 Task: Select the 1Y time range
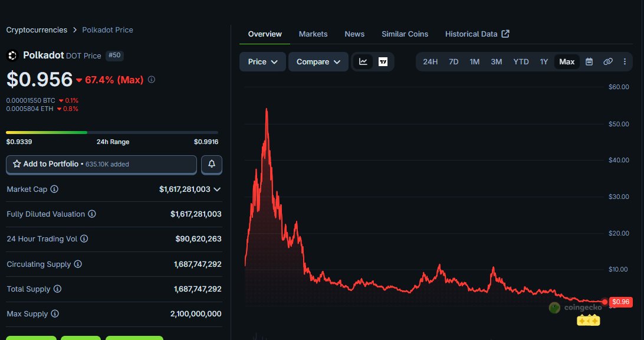(544, 61)
